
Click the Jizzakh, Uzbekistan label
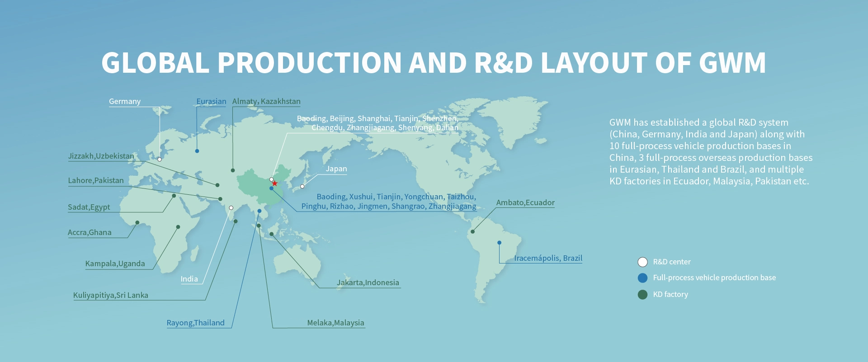pyautogui.click(x=101, y=156)
